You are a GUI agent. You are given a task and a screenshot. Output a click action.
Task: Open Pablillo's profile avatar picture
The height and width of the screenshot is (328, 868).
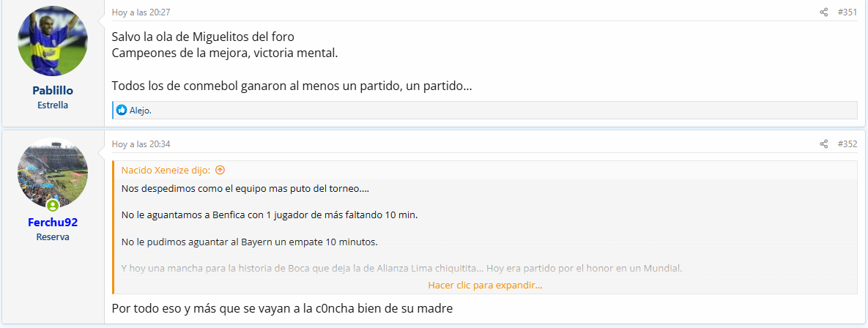pyautogui.click(x=53, y=42)
